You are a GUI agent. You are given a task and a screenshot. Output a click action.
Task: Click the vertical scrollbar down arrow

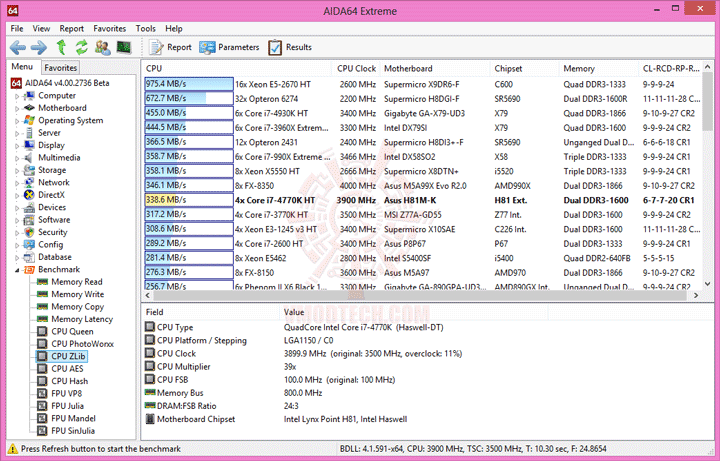click(x=708, y=284)
